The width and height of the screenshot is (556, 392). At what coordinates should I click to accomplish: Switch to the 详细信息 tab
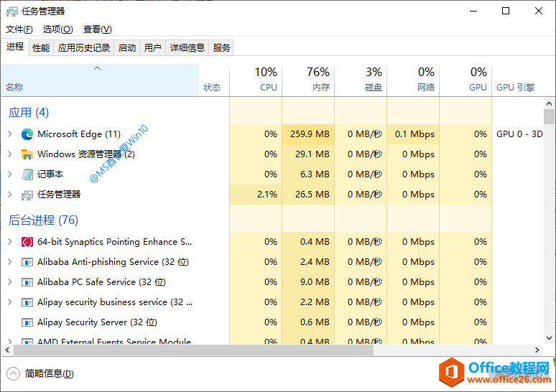(x=187, y=47)
